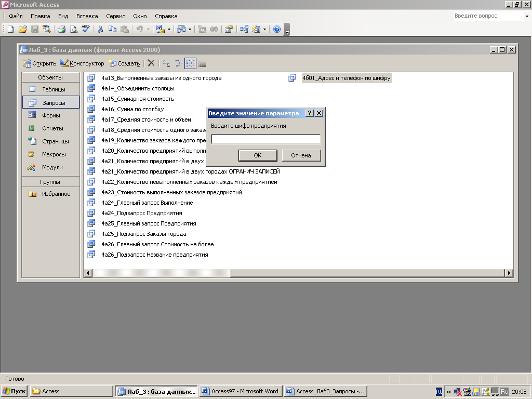532x399 pixels.
Task: Click the File Search toolbar icon
Action: coord(46,29)
